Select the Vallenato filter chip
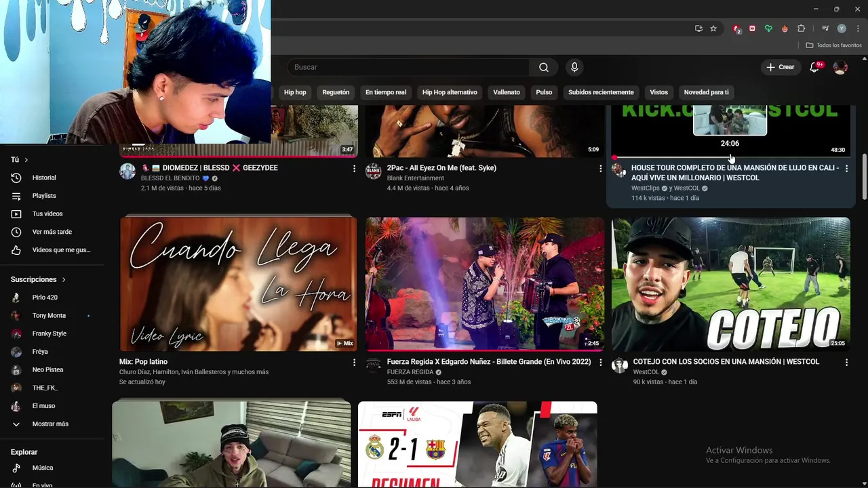Image resolution: width=868 pixels, height=488 pixels. (x=507, y=92)
